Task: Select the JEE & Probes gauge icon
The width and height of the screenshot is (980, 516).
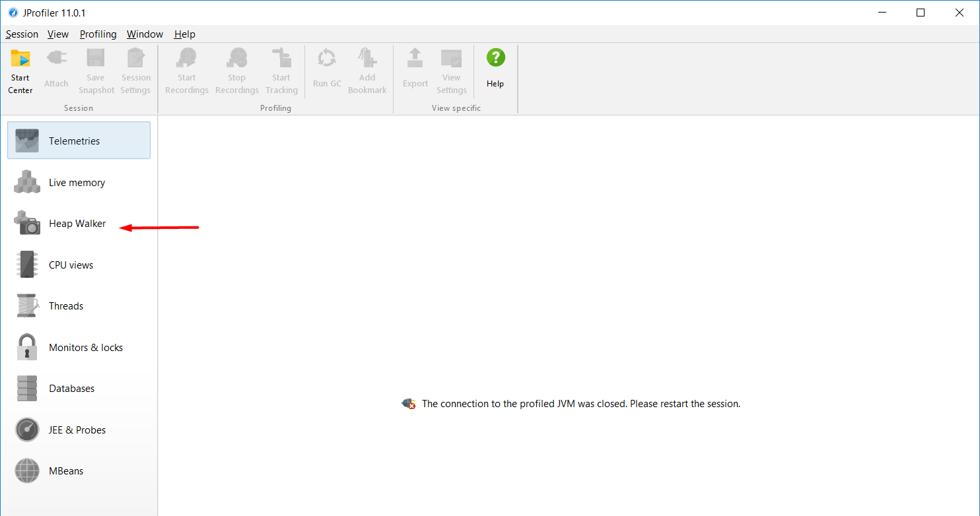Action: [27, 430]
